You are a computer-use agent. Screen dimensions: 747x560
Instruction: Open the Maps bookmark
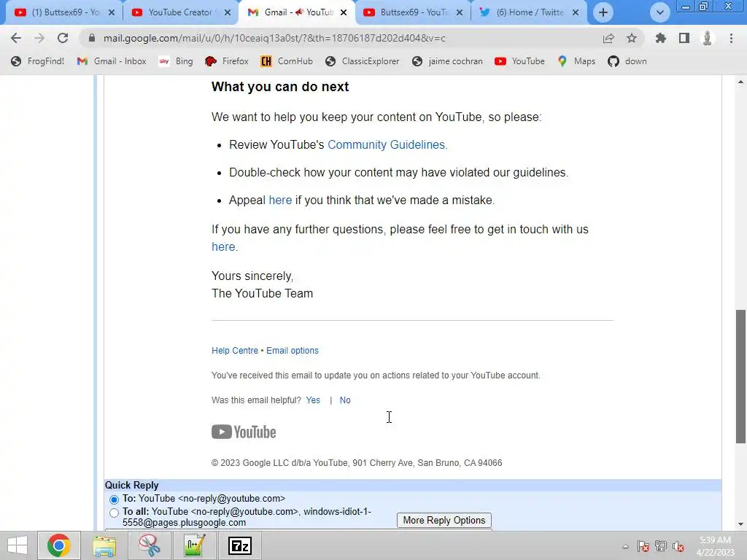(x=576, y=61)
